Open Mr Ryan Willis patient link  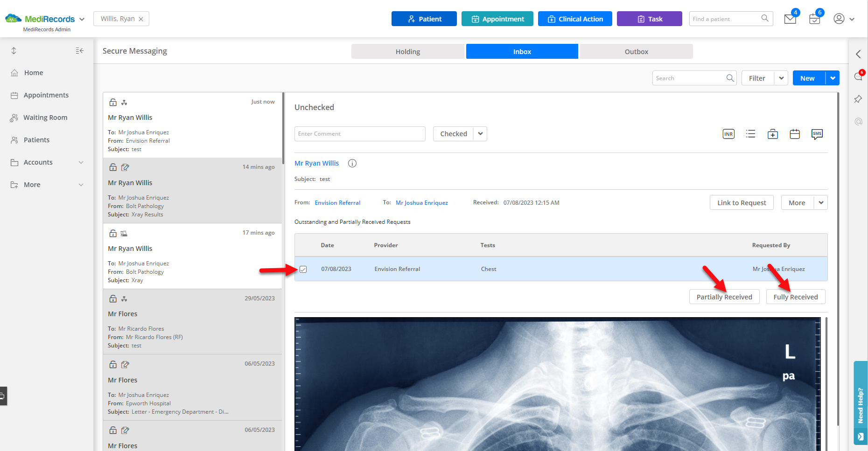(316, 163)
